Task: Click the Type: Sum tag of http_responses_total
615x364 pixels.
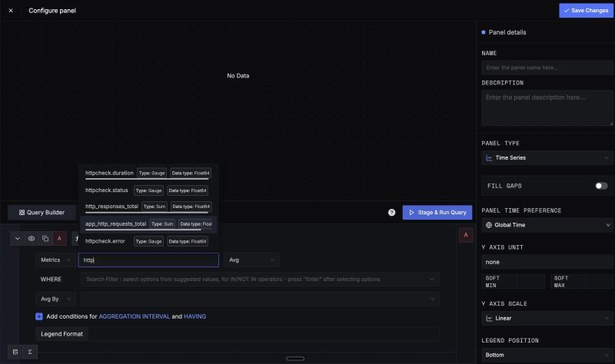Action: click(x=155, y=207)
